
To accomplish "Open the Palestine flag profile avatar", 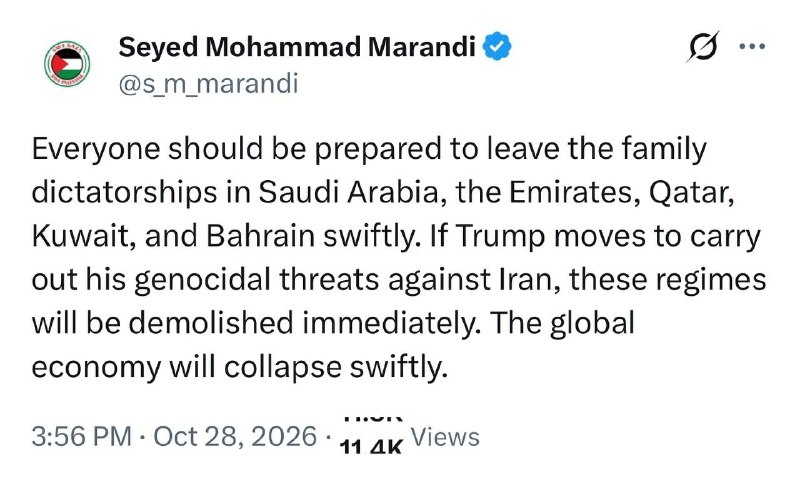I will tap(67, 64).
